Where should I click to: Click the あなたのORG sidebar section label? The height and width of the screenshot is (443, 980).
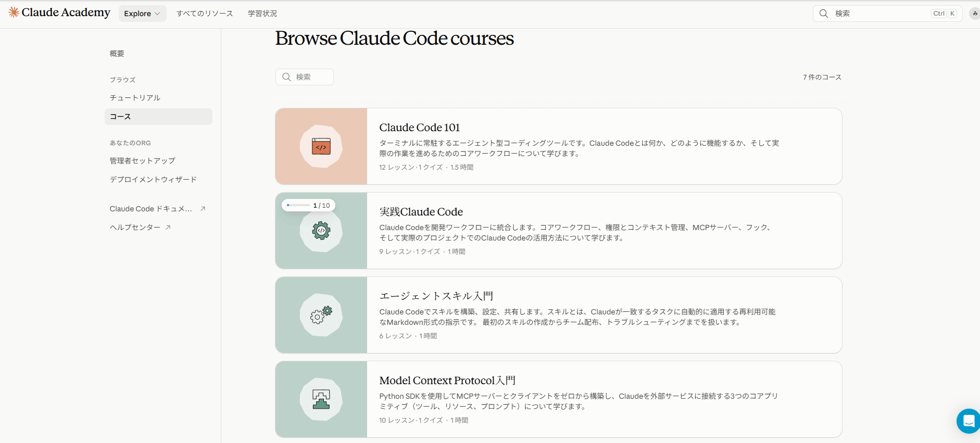tap(130, 143)
